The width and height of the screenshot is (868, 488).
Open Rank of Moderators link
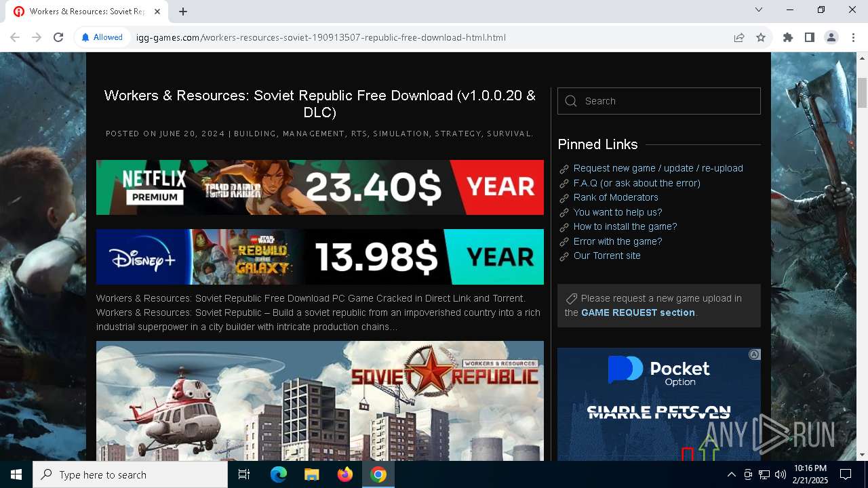click(x=616, y=197)
